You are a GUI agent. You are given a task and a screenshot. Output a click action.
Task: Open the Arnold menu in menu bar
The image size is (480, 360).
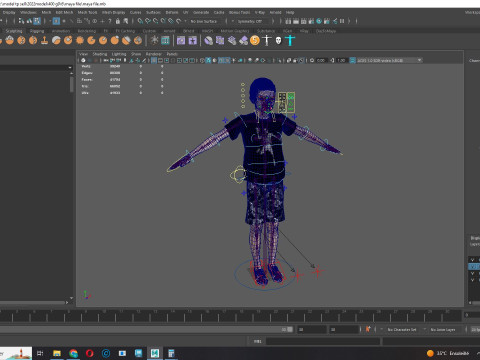coord(275,12)
